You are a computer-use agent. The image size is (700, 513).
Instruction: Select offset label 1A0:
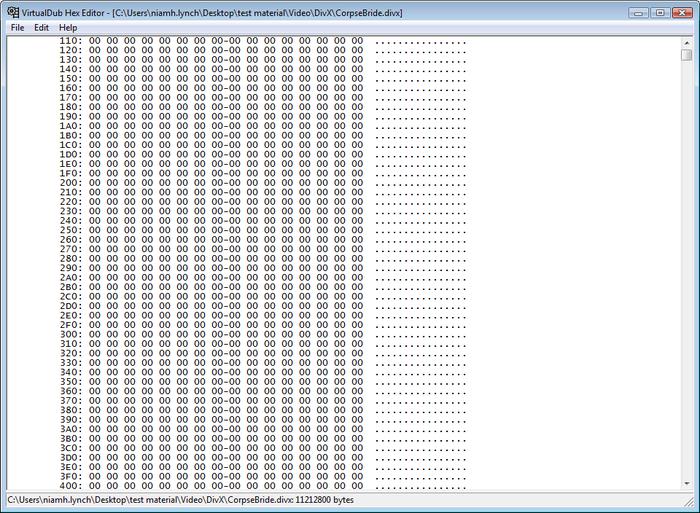click(x=71, y=126)
